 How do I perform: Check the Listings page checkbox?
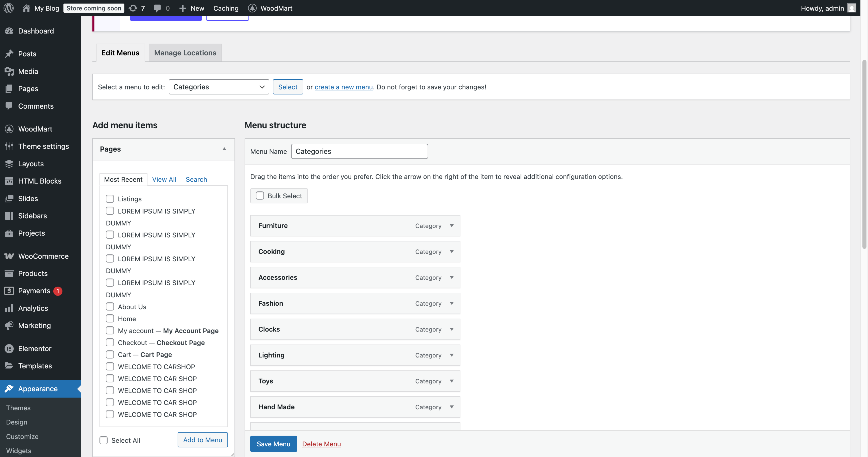(x=110, y=199)
